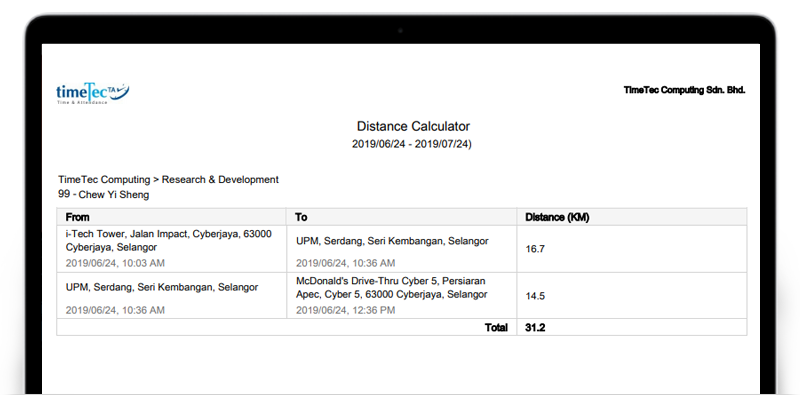800x395 pixels.
Task: Click the 10:03 AM departure timestamp
Action: [x=115, y=263]
